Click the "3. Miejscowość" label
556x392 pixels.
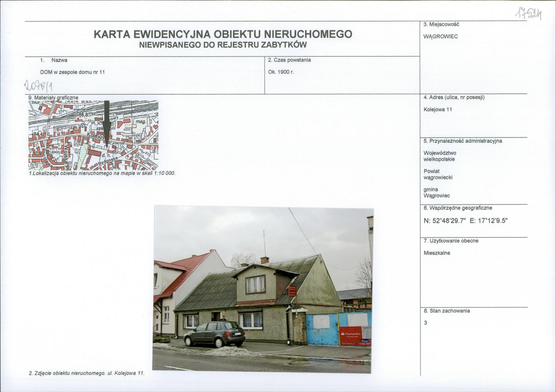(441, 25)
